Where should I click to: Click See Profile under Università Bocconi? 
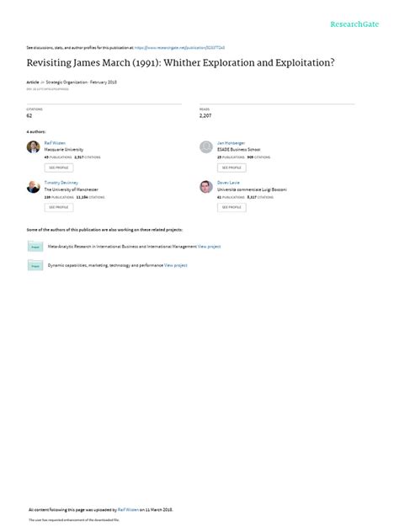click(231, 207)
